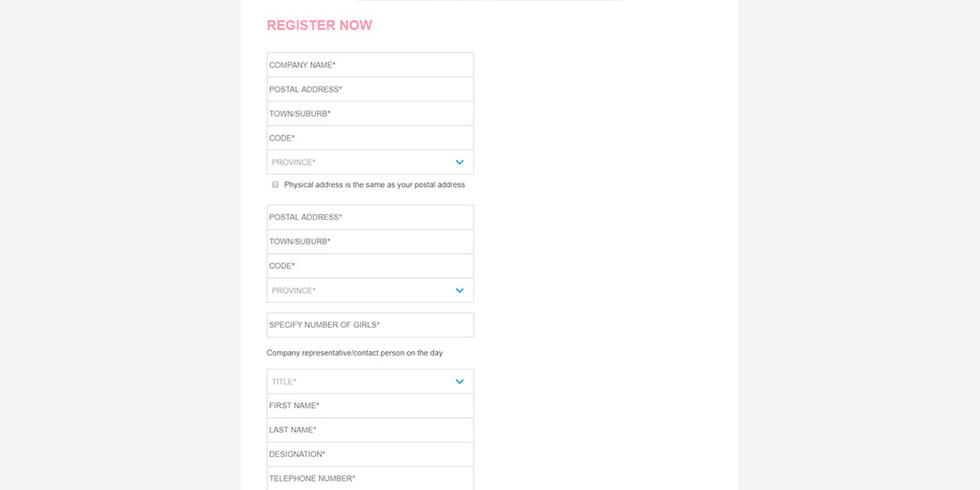Click the first Postal Address field below Company Name

370,89
